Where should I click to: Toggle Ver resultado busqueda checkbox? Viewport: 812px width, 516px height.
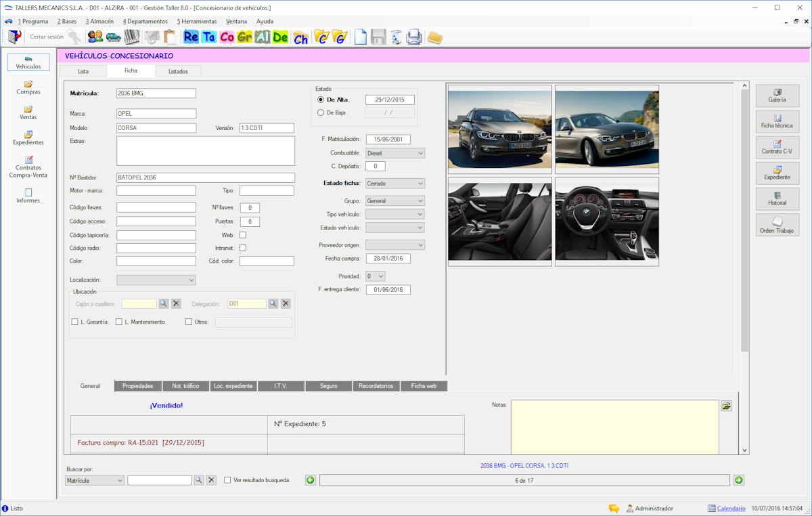(227, 480)
